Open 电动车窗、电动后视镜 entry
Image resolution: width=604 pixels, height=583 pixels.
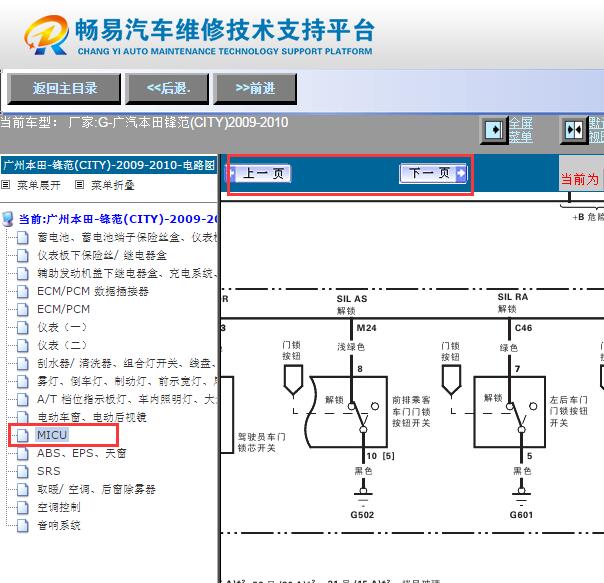coord(92,417)
